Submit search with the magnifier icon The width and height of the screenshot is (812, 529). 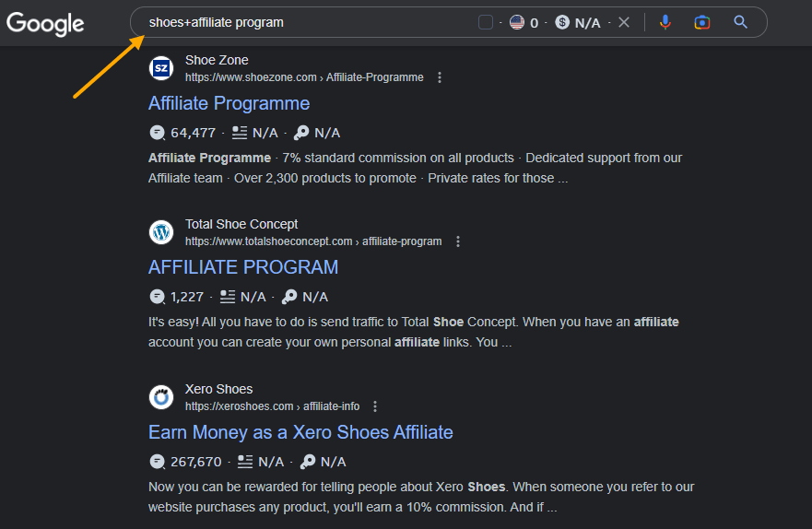740,22
